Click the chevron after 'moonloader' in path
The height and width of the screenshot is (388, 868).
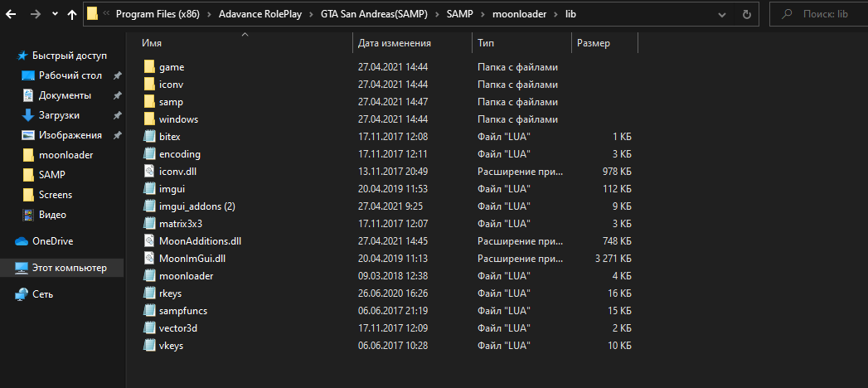coord(555,14)
